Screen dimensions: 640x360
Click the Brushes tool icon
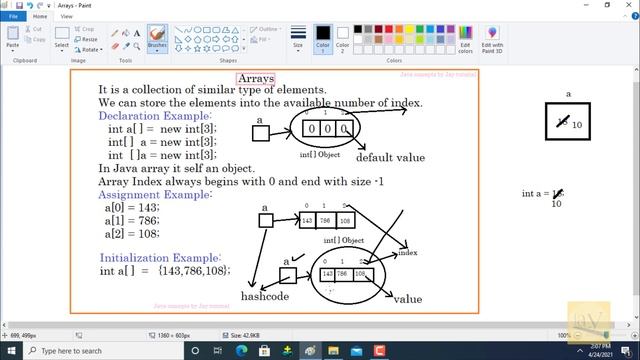pyautogui.click(x=157, y=33)
